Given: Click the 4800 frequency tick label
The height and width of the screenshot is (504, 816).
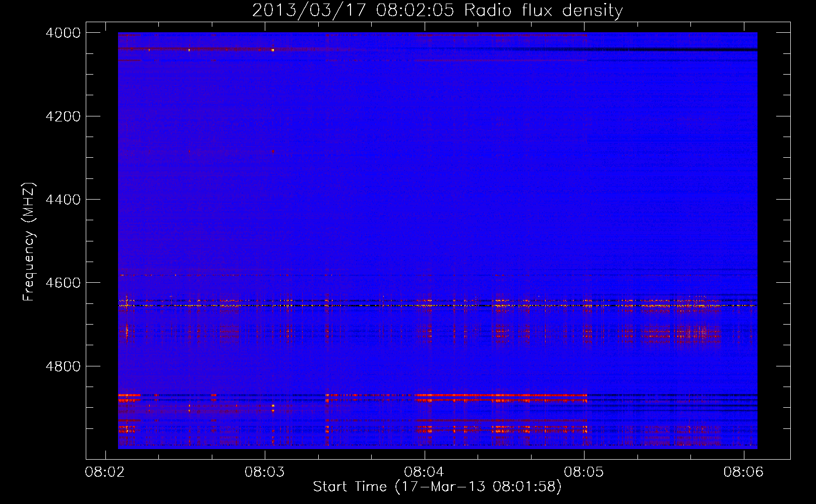Looking at the screenshot, I should click(x=63, y=366).
